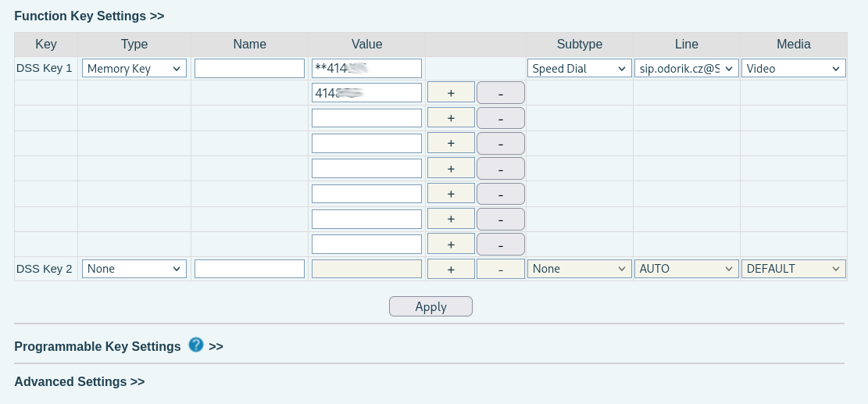
Task: Open the DSS Key 1 Type dropdown
Action: (134, 69)
